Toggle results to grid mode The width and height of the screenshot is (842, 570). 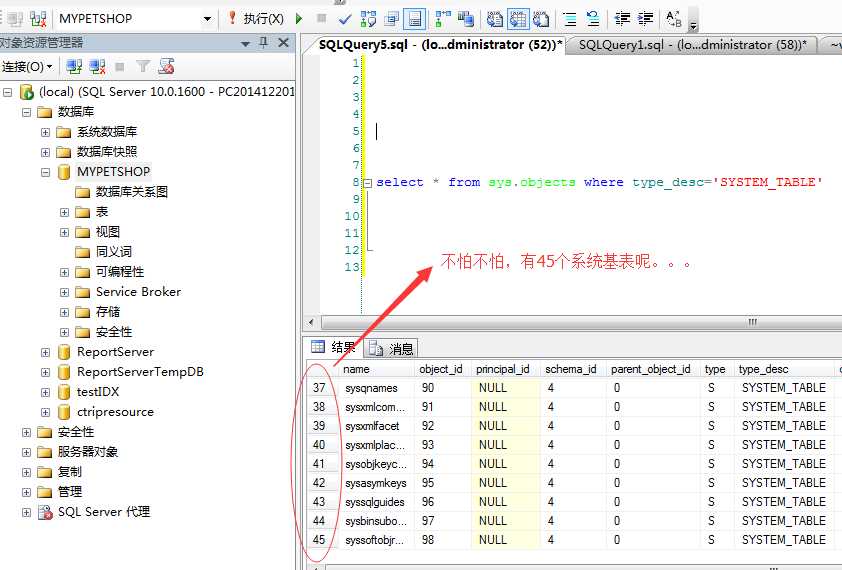518,19
